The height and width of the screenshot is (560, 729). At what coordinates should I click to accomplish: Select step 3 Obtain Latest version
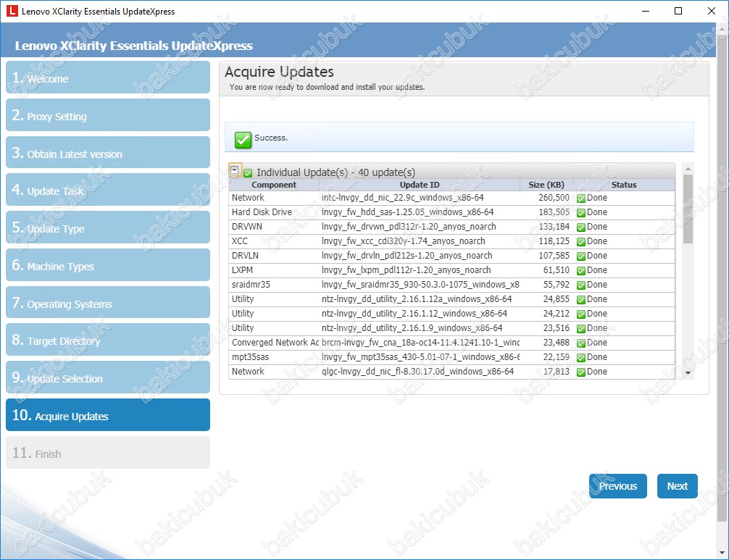pos(108,152)
